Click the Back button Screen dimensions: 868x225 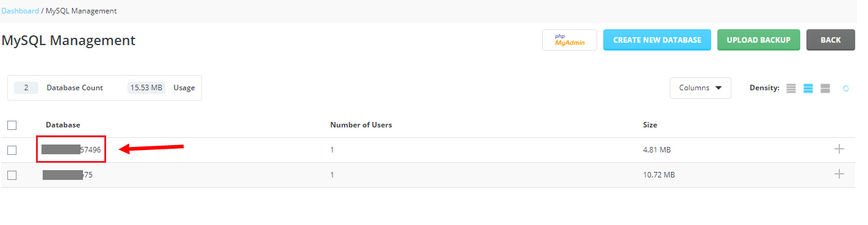[x=830, y=40]
